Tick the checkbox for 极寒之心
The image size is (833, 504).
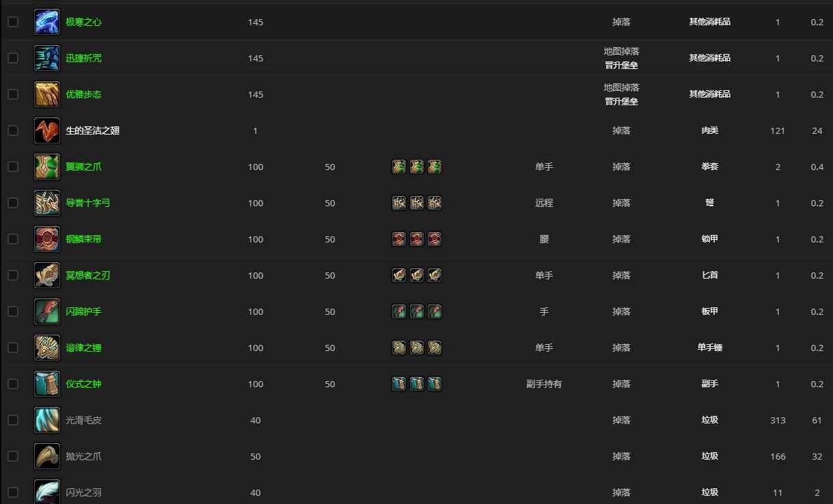tap(13, 22)
